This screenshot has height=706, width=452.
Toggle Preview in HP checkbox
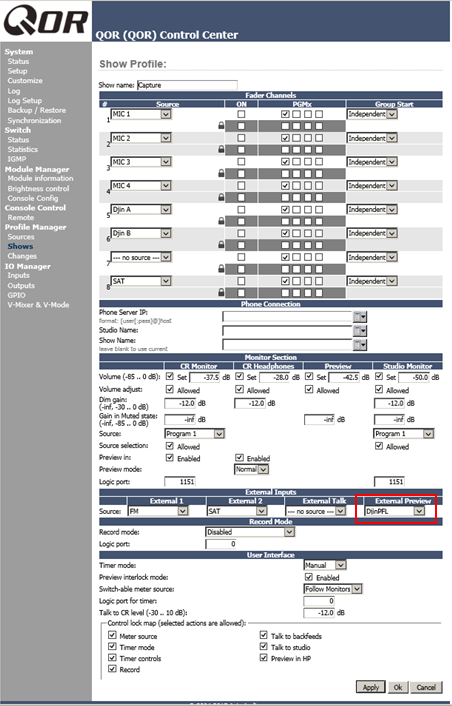point(264,658)
